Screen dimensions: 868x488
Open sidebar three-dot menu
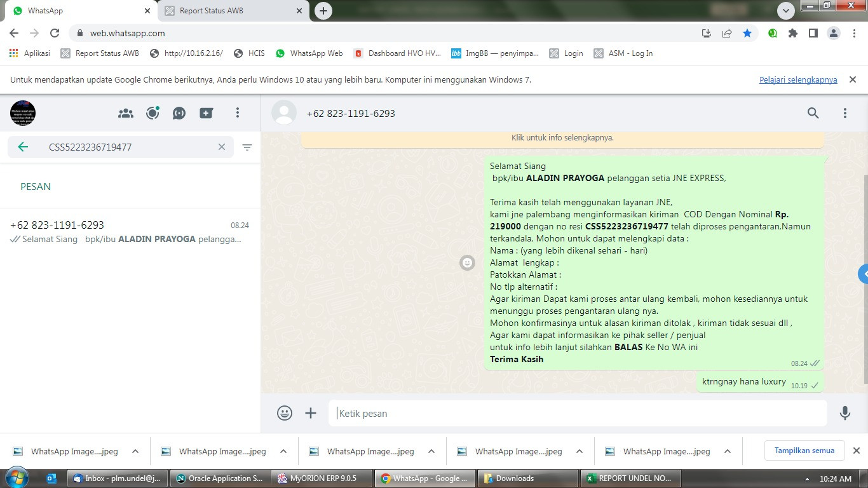[238, 113]
